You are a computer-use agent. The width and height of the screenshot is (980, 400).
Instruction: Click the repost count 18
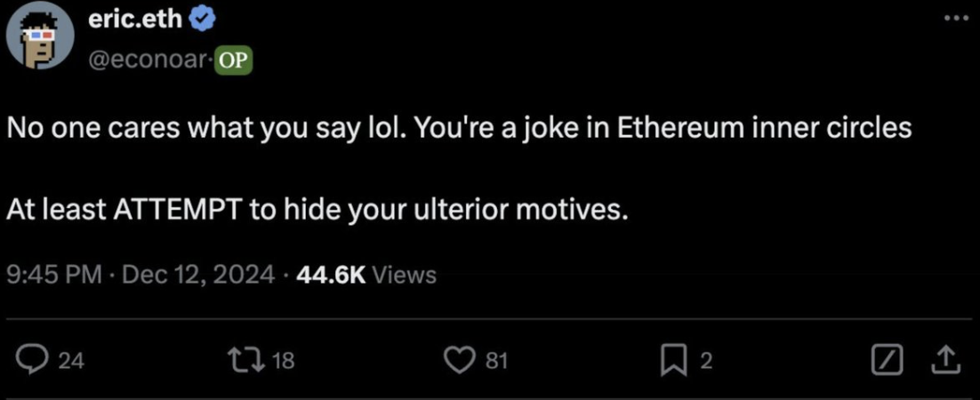click(x=282, y=360)
